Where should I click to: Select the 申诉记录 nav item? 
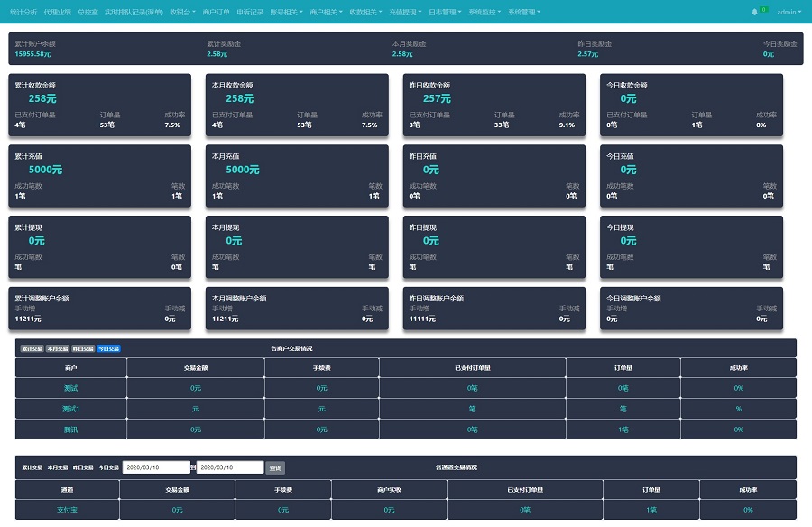coord(250,12)
